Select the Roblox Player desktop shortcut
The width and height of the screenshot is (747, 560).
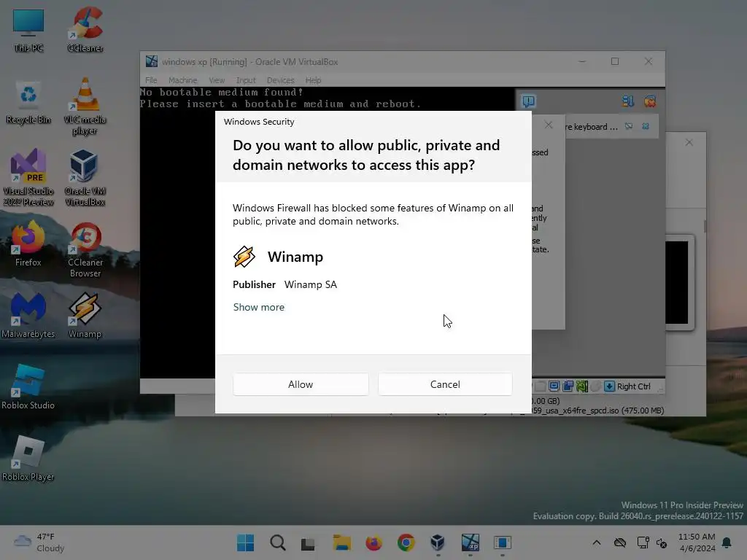coord(28,458)
